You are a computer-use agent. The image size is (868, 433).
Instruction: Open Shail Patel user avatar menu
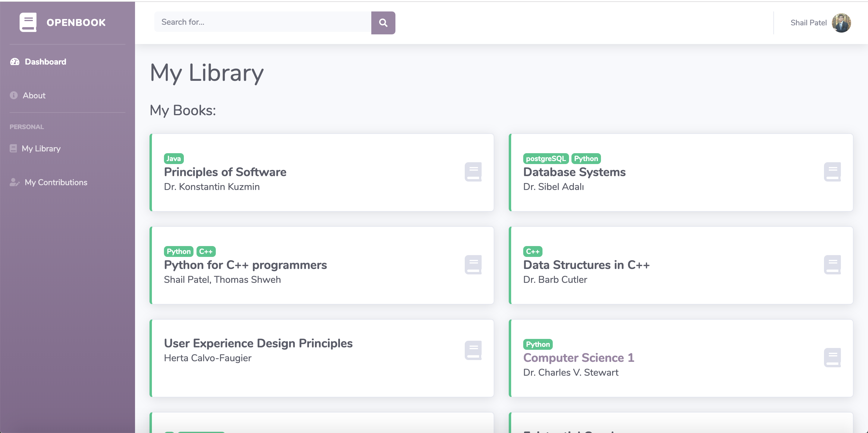click(x=841, y=23)
